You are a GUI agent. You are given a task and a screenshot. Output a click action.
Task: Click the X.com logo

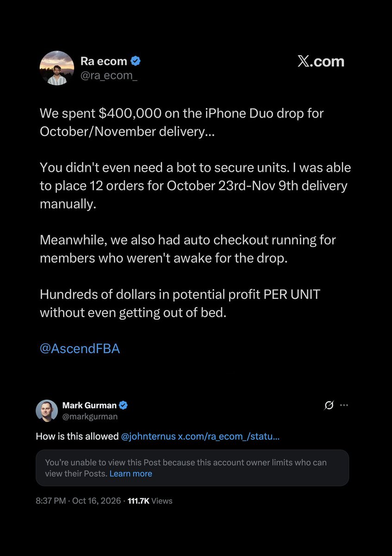(321, 62)
